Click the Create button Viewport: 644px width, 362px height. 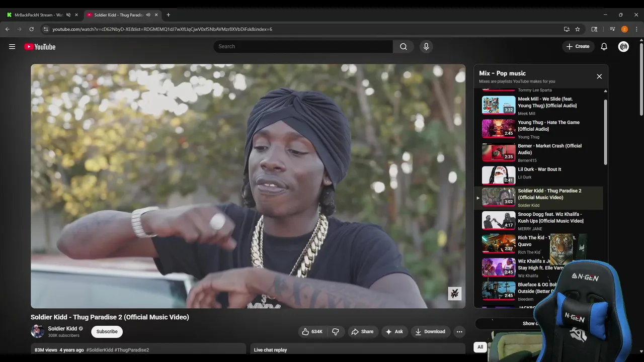578,47
